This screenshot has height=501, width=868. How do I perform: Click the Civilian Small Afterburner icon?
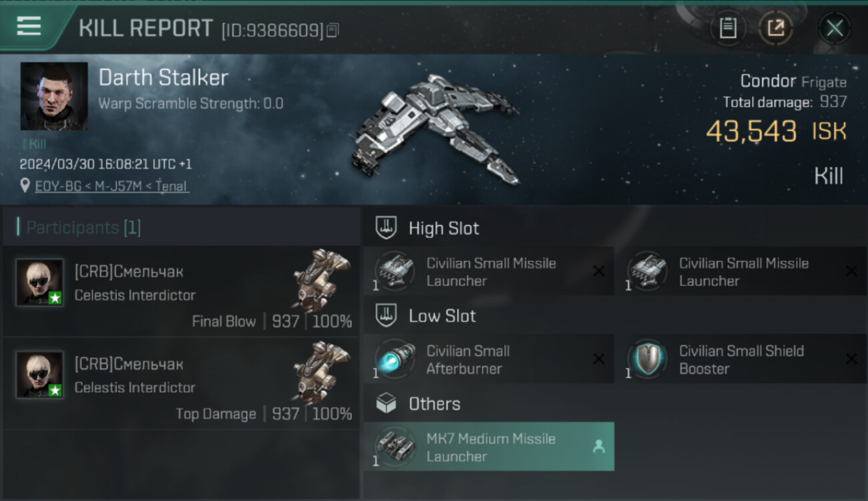tap(395, 359)
